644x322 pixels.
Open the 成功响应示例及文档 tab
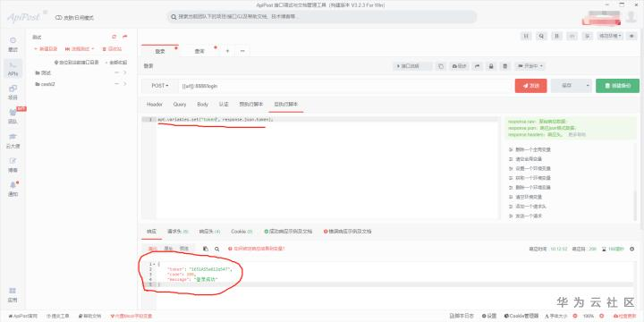point(288,232)
